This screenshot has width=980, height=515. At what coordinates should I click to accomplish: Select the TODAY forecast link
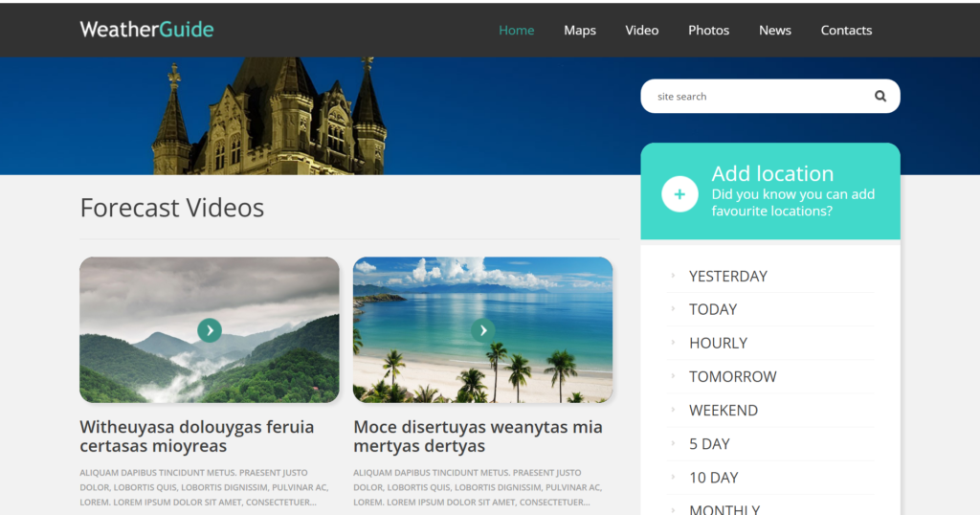coord(713,309)
